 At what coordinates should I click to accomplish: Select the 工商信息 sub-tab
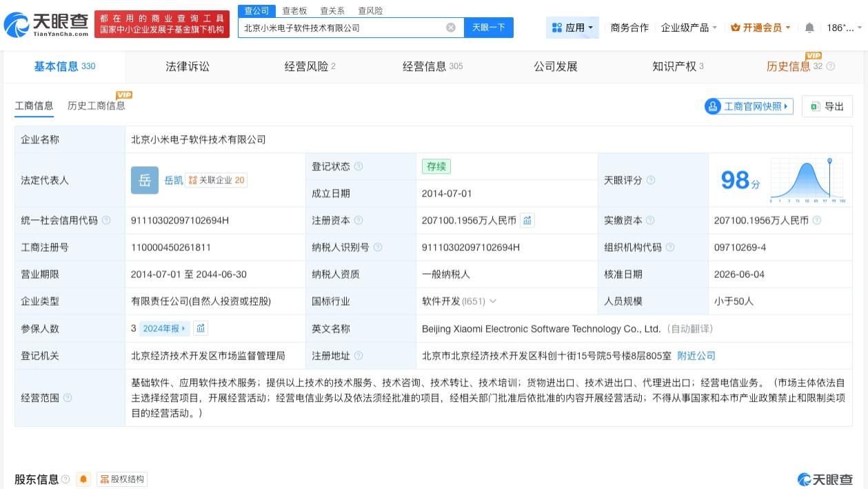[34, 106]
